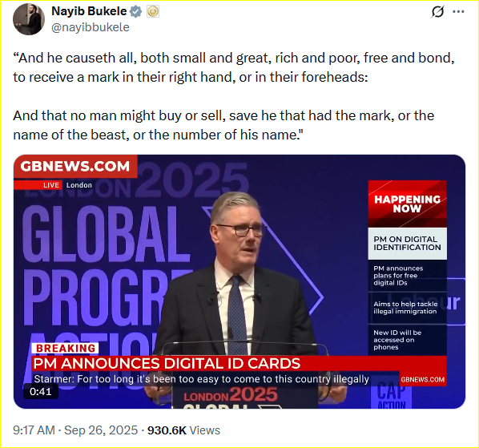The width and height of the screenshot is (479, 448).
Task: Click the 0:41 video duration badge
Action: pos(41,391)
